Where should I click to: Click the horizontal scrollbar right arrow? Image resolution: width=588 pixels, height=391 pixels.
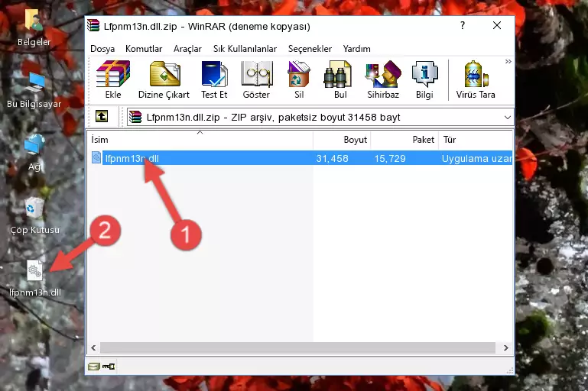coord(506,347)
